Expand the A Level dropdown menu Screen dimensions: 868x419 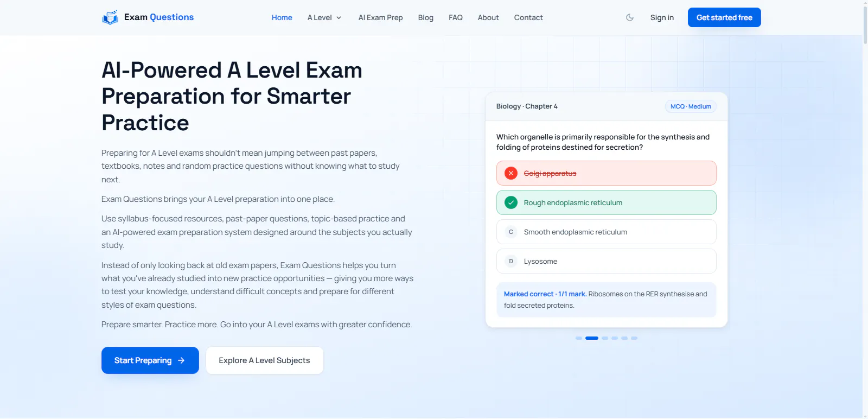tap(324, 17)
